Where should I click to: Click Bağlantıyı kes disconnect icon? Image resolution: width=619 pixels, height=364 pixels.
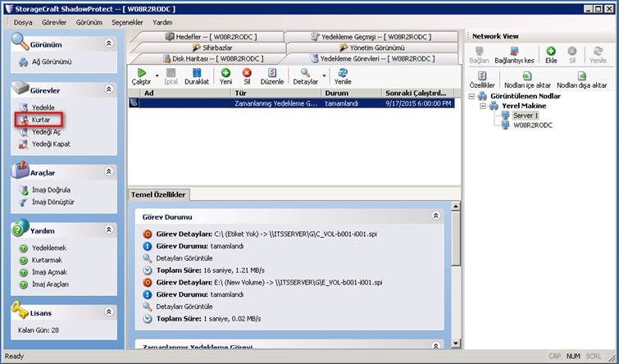click(514, 52)
